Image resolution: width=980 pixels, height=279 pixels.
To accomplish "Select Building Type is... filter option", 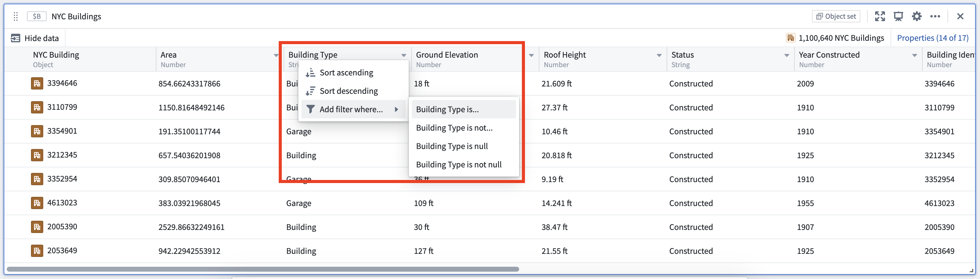I will tap(464, 109).
